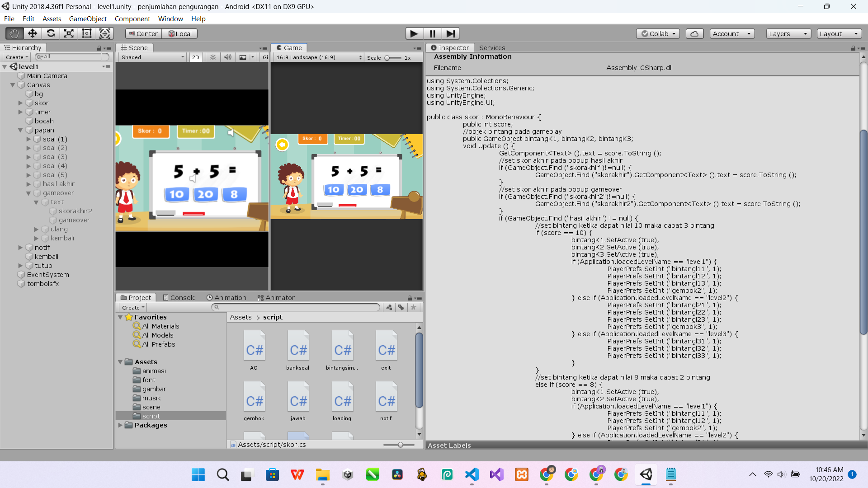The height and width of the screenshot is (488, 868).
Task: Open the Cloud services icon
Action: click(694, 33)
